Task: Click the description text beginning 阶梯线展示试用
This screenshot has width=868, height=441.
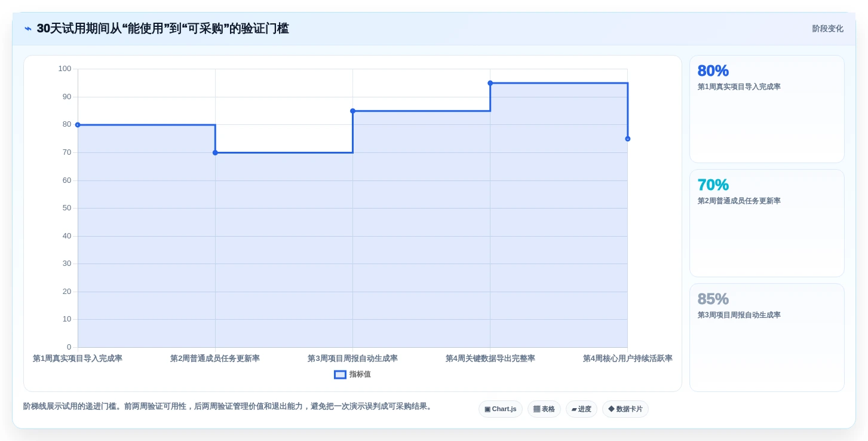Action: (229, 406)
